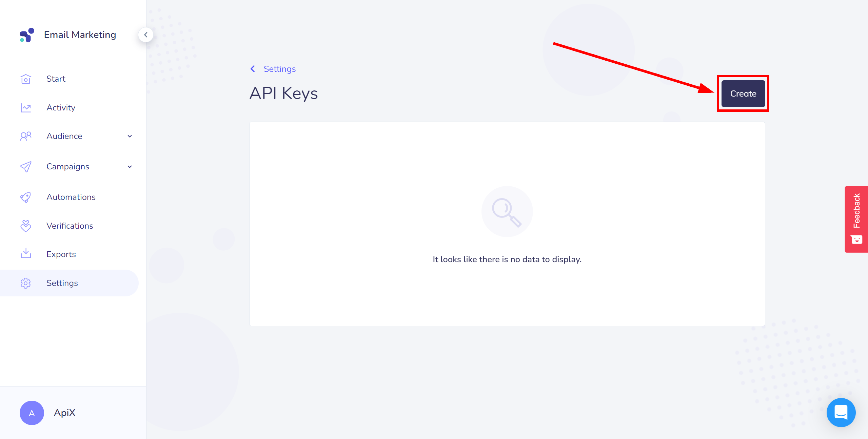Click the Settings gear icon
This screenshot has height=439, width=868.
pos(26,283)
